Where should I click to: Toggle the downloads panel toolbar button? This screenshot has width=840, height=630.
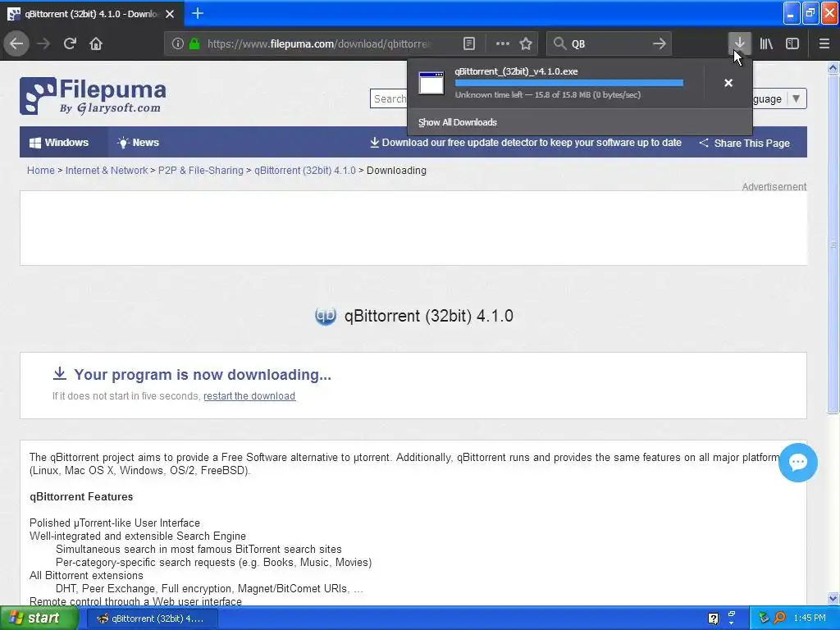[739, 43]
